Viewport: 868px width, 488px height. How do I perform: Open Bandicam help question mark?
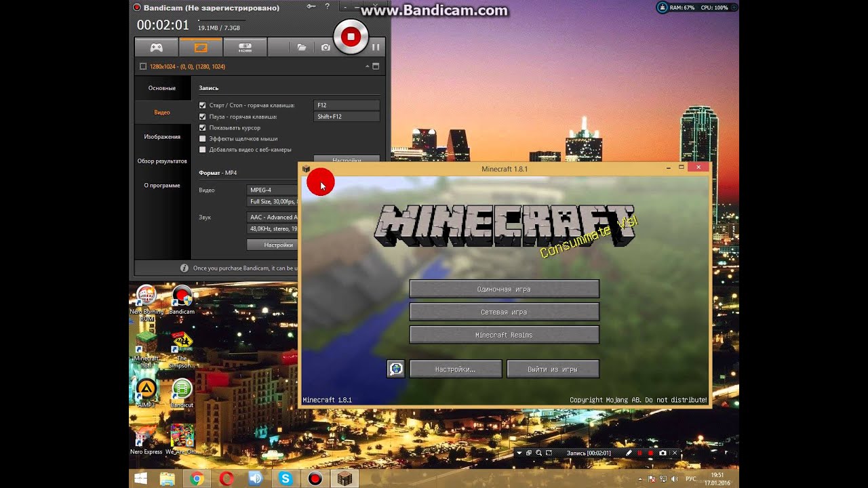click(328, 7)
